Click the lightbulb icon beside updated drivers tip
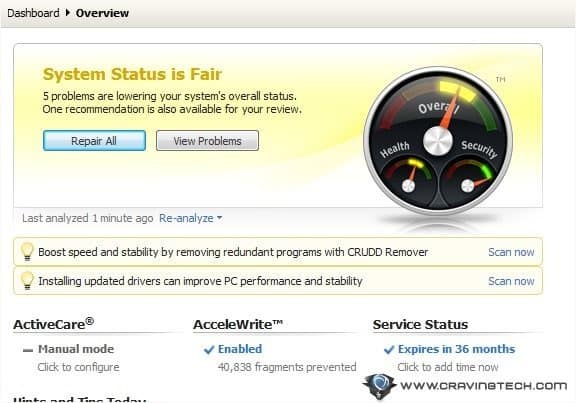The image size is (576, 403). pos(27,281)
